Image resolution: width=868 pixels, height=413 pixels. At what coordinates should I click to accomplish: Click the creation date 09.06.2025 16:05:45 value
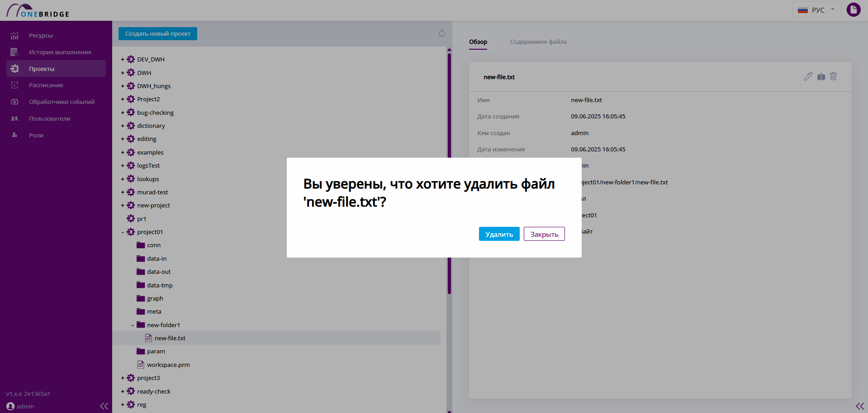(x=598, y=116)
